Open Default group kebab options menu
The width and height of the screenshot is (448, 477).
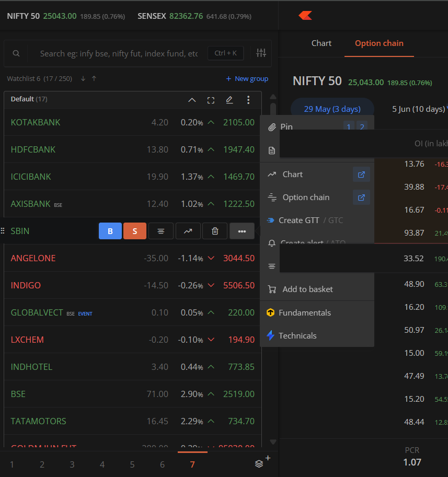coord(248,100)
